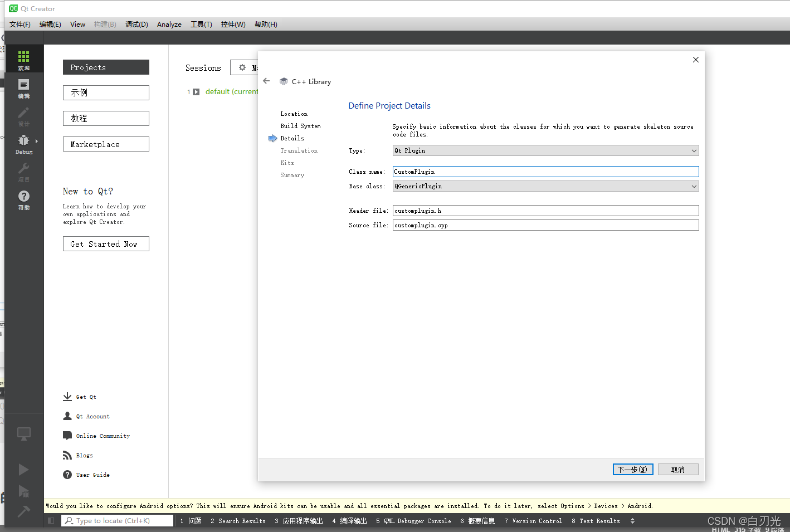The height and width of the screenshot is (532, 790).
Task: Open the 工具(T) menu
Action: pos(201,24)
